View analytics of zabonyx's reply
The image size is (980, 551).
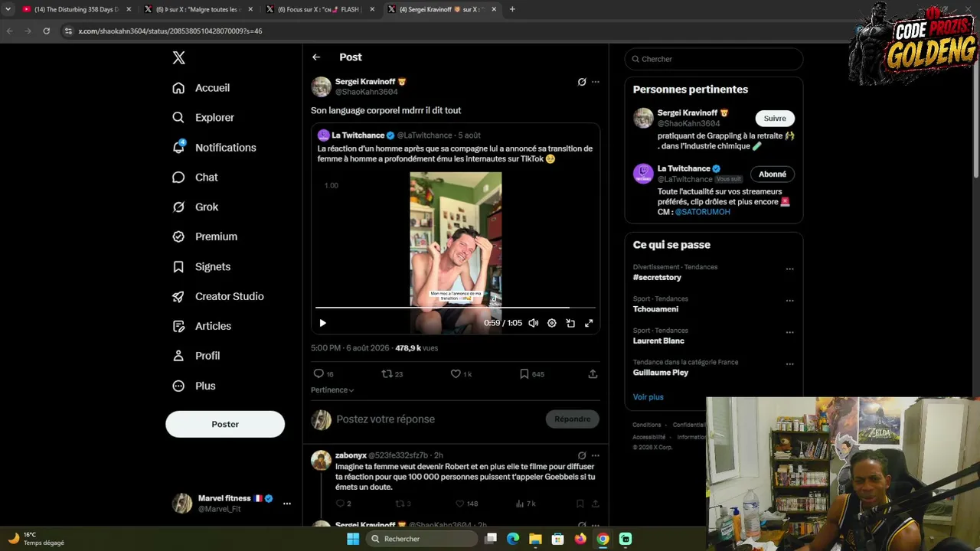coord(520,504)
